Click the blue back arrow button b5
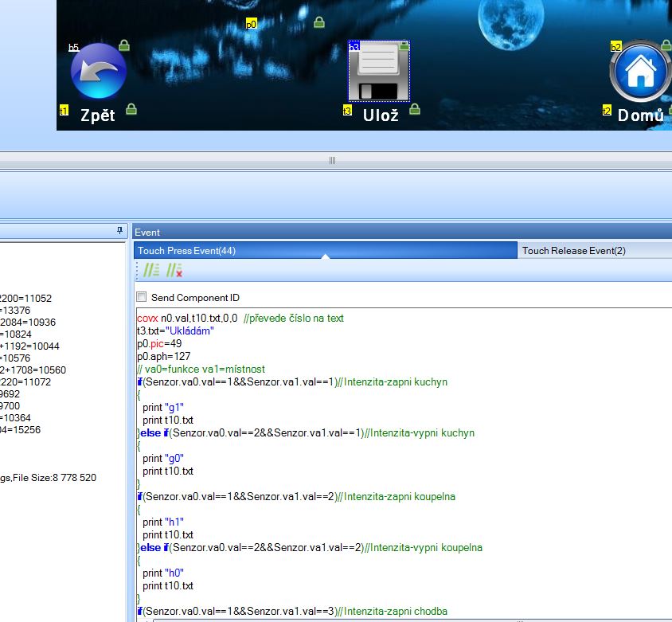 click(98, 72)
